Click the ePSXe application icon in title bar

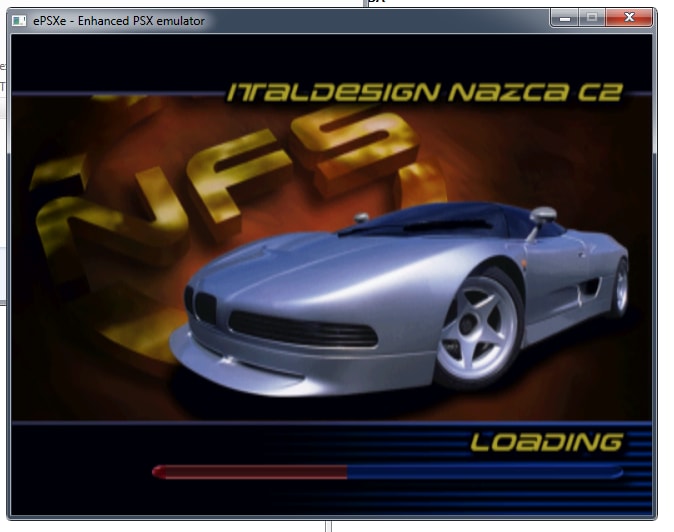click(19, 21)
